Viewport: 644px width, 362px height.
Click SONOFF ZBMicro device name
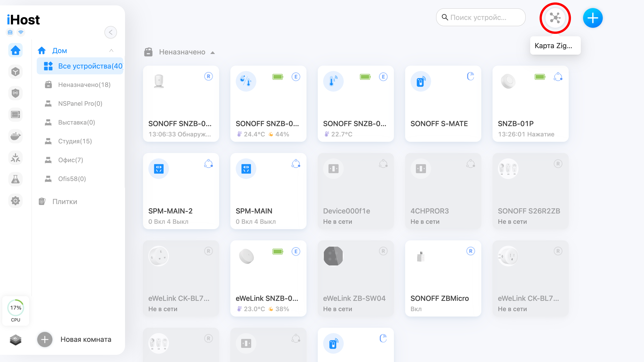(x=439, y=298)
